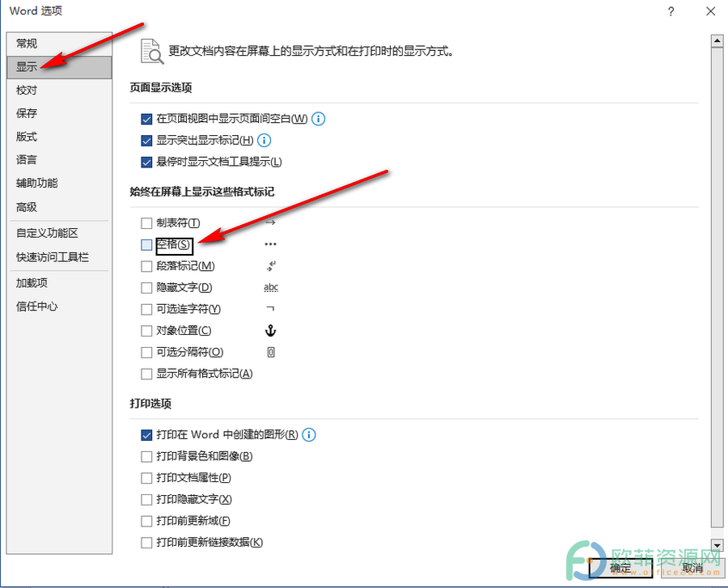Viewport: 728px width, 588px height.
Task: Enable the 段落标记 checkbox
Action: pos(146,266)
